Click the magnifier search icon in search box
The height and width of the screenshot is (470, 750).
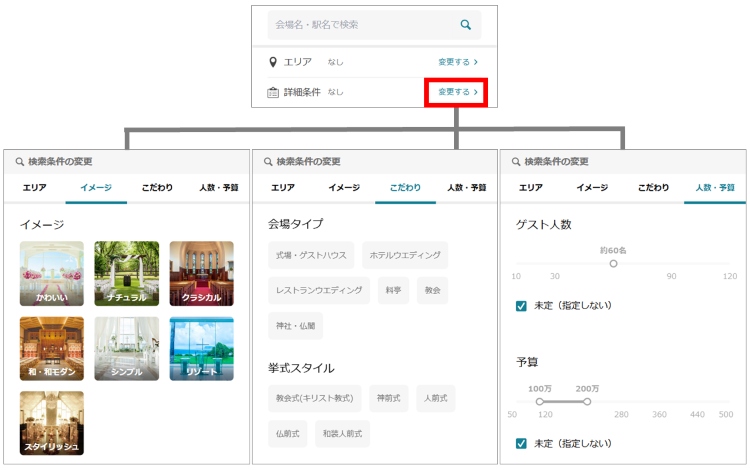pos(465,25)
